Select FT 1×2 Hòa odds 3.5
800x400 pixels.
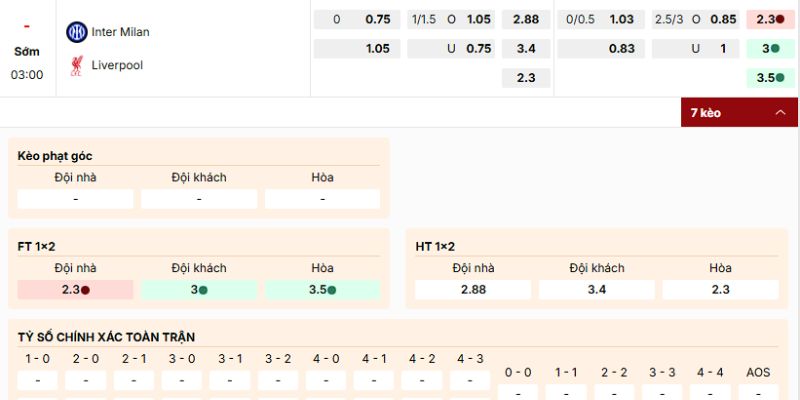click(x=322, y=290)
